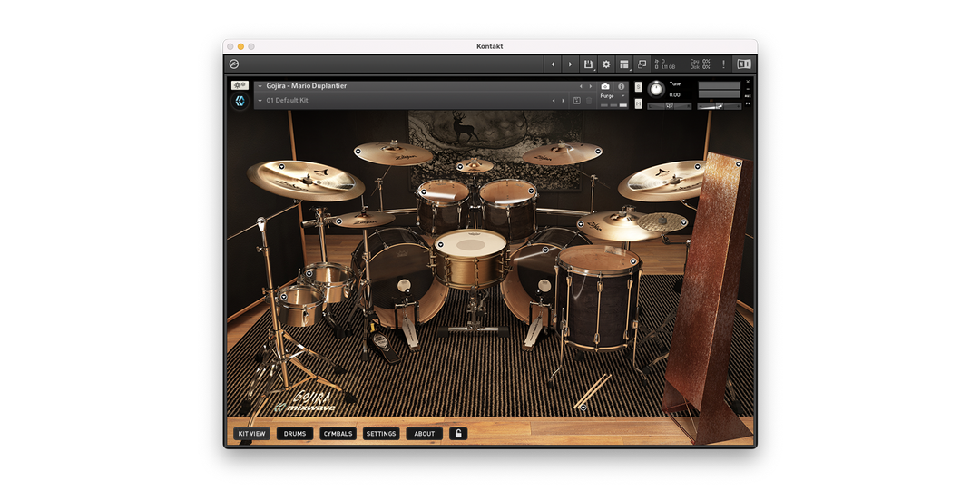
Task: Open the 01 Default Kit preset dropdown
Action: (260, 101)
